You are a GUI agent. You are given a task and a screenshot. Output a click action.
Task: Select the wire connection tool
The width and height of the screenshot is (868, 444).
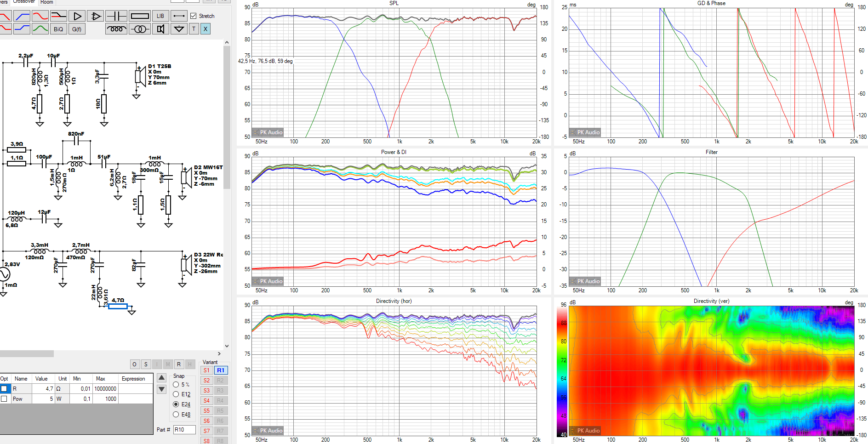point(179,16)
